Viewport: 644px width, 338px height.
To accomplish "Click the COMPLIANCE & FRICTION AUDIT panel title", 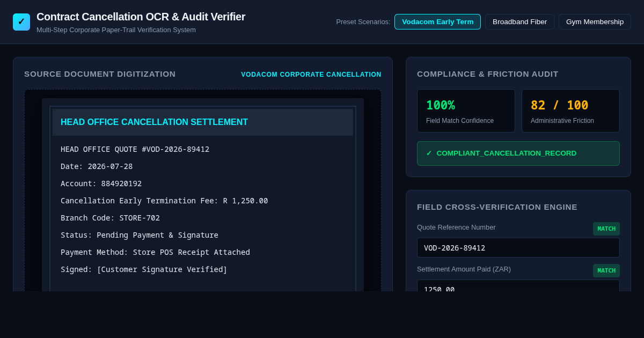I will [488, 74].
